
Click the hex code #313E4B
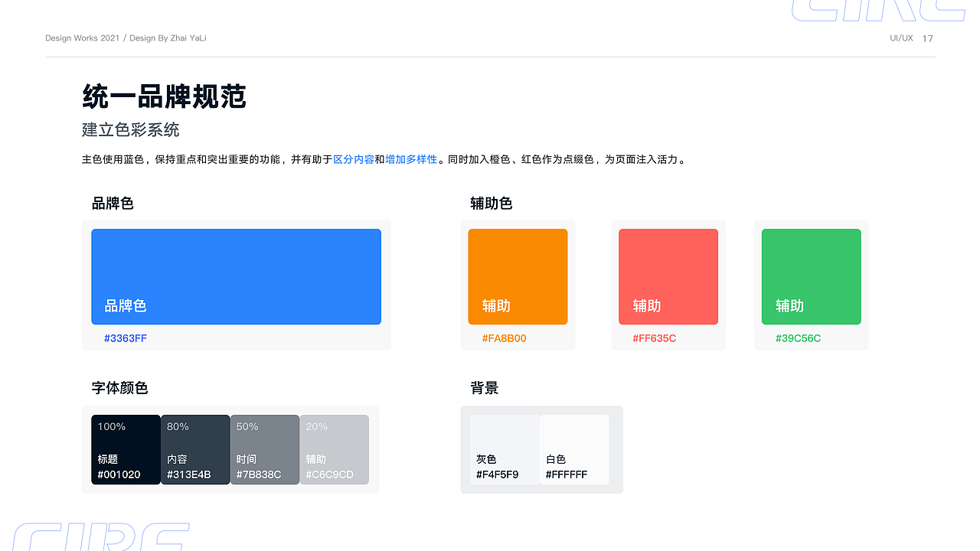189,474
